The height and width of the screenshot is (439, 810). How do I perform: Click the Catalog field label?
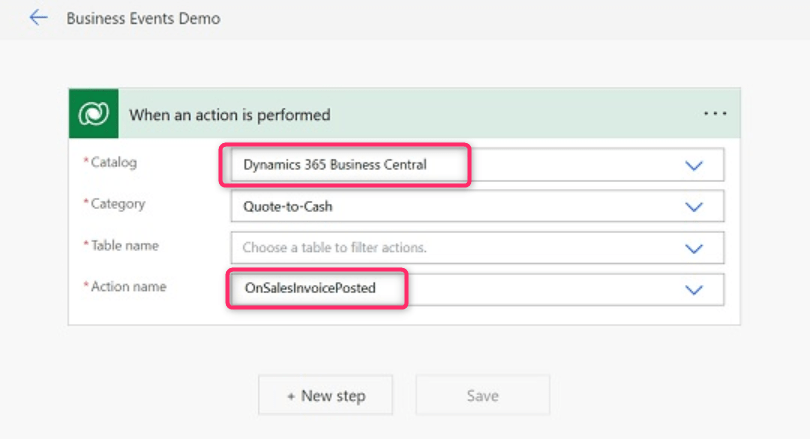point(113,162)
